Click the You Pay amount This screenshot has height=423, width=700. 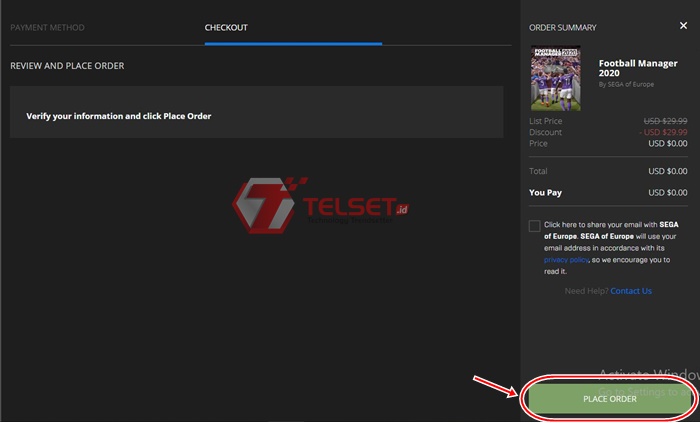coord(667,192)
